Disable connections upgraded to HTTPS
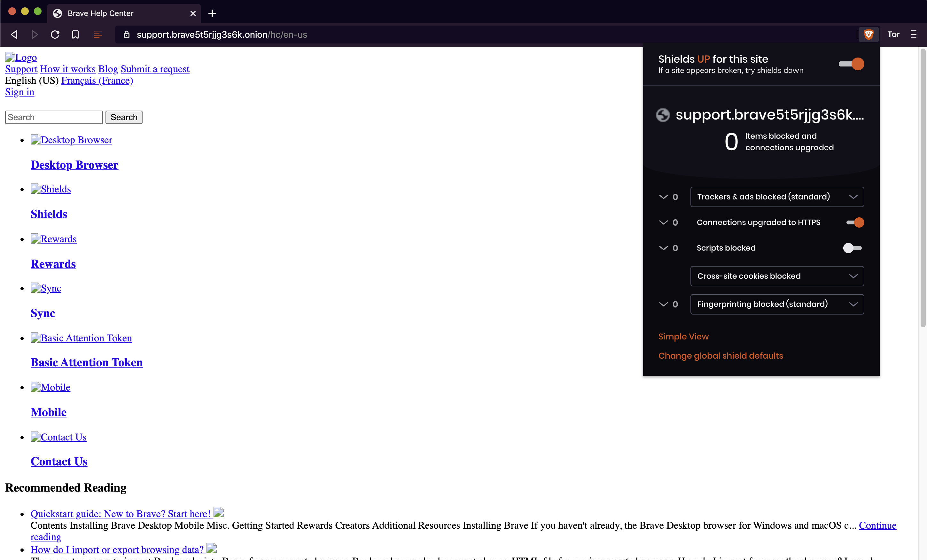 coord(855,222)
